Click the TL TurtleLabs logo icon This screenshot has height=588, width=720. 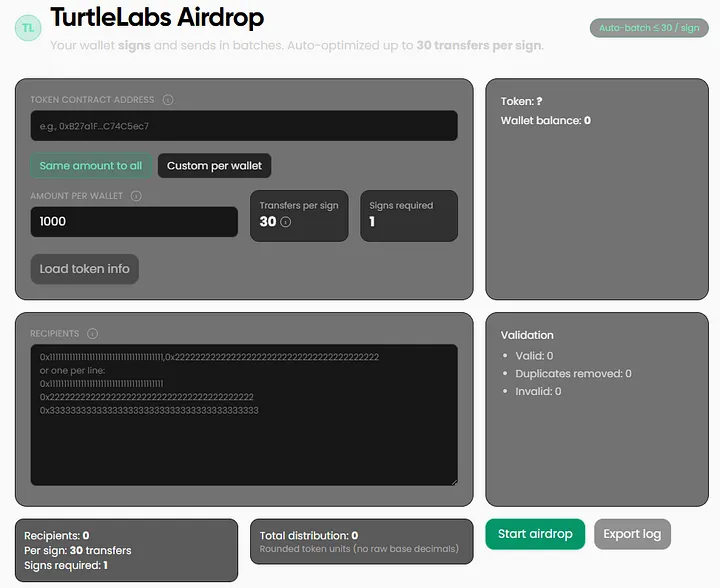[28, 28]
